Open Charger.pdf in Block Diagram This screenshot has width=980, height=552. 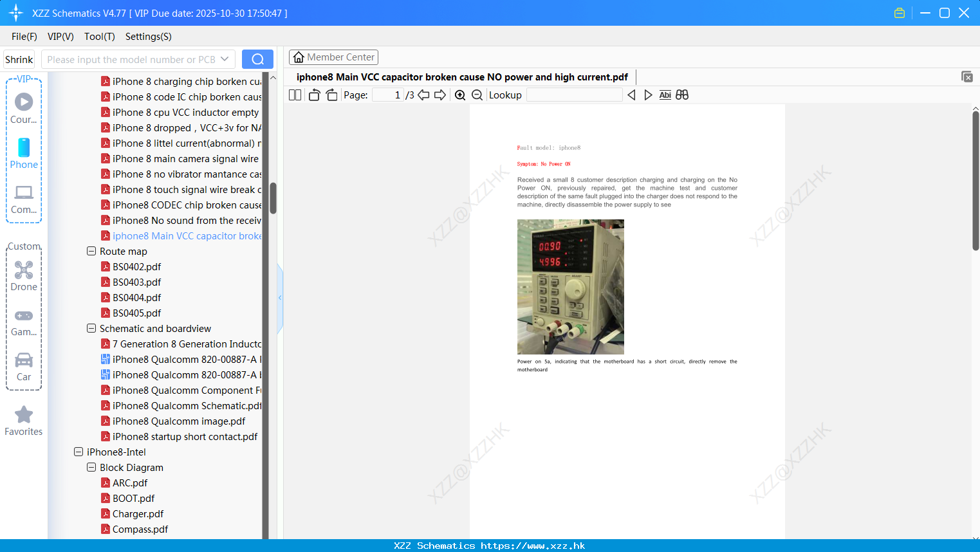133,513
